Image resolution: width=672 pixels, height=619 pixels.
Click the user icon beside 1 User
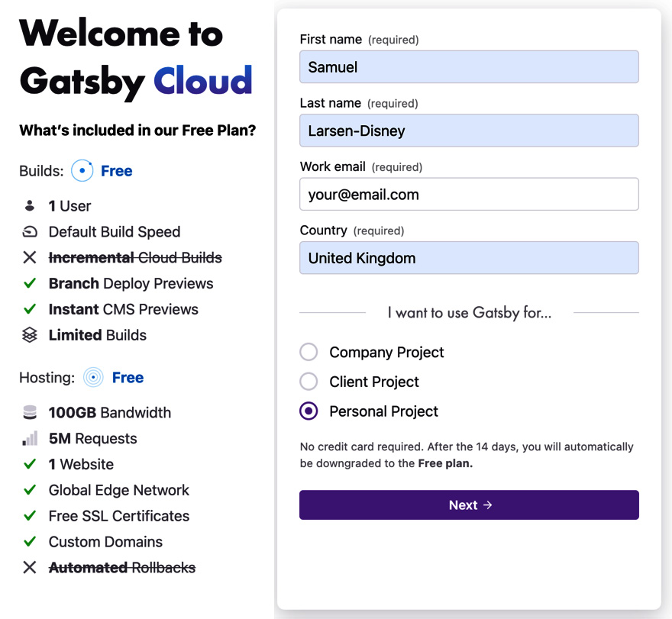29,205
